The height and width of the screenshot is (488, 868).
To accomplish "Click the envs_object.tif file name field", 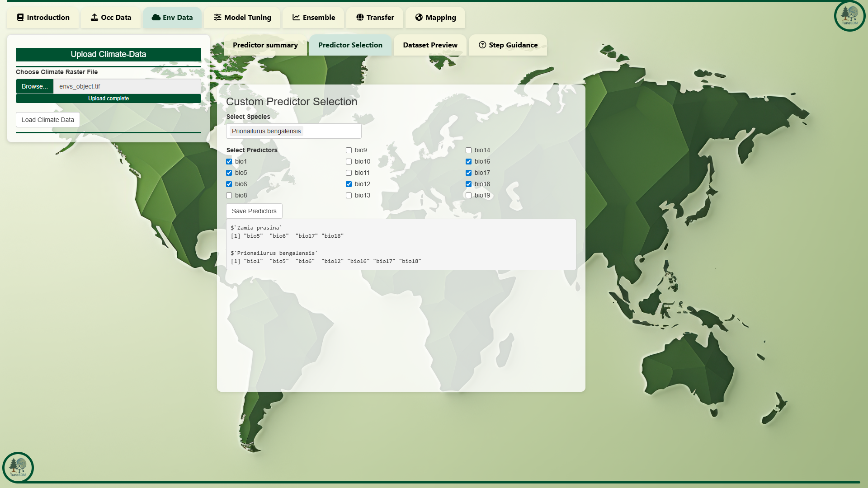I will (x=127, y=86).
